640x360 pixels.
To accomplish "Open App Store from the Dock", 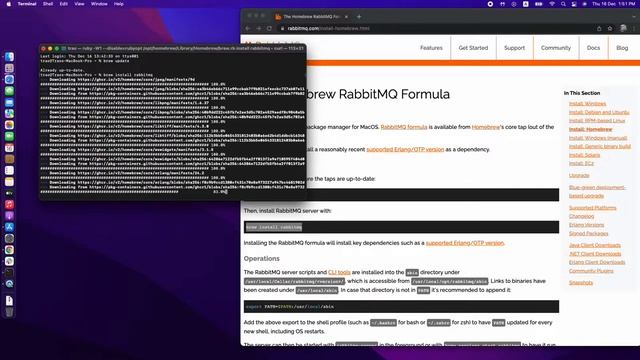I will [x=9, y=227].
